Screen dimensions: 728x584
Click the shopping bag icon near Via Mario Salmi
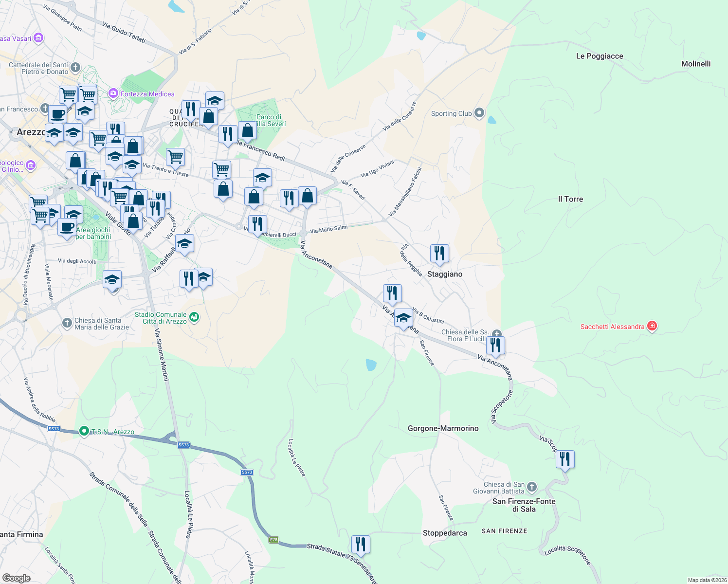(308, 197)
